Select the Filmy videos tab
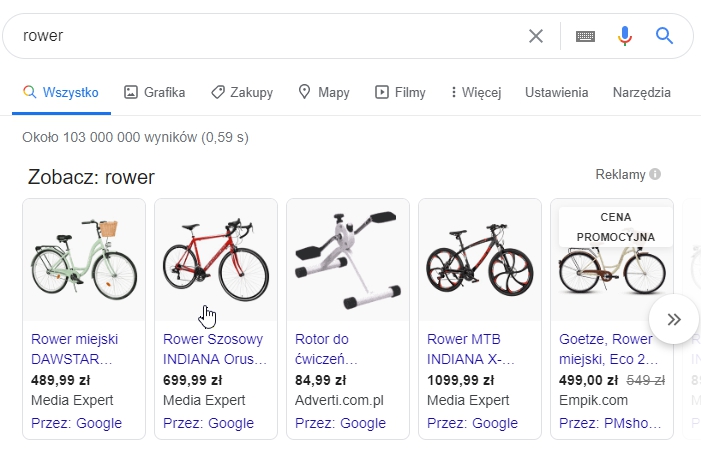This screenshot has height=454, width=701. click(400, 93)
